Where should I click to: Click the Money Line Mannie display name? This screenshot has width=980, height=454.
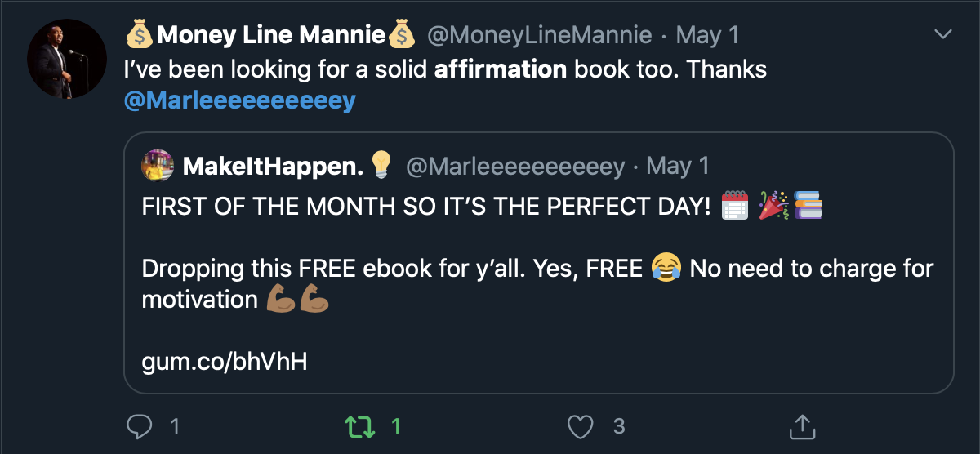pyautogui.click(x=270, y=35)
